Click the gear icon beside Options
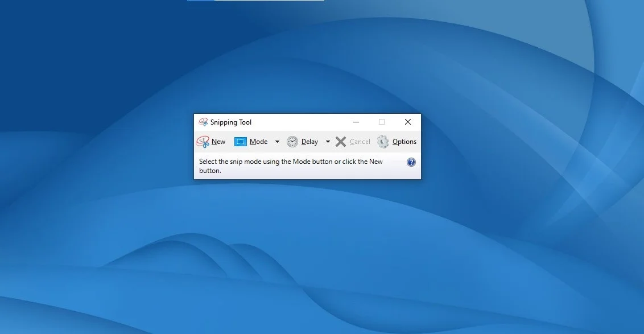This screenshot has width=644, height=334. click(x=382, y=141)
